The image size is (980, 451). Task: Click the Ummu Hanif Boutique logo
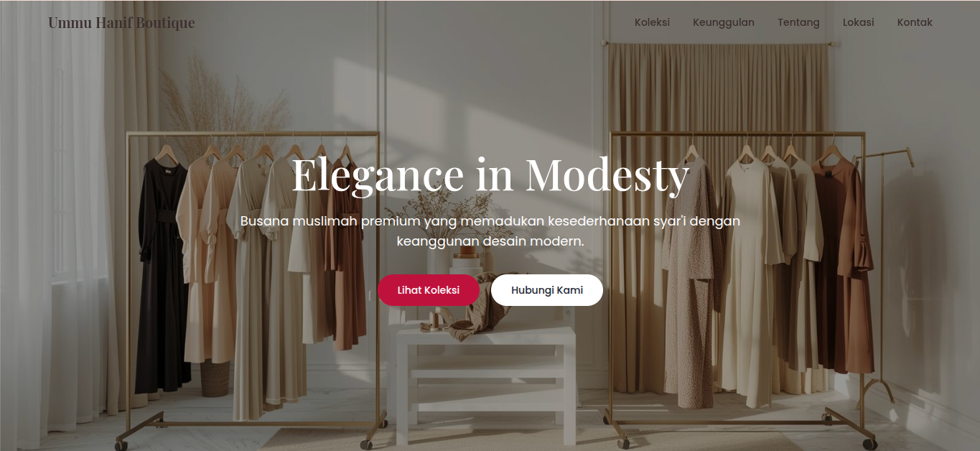(x=121, y=23)
